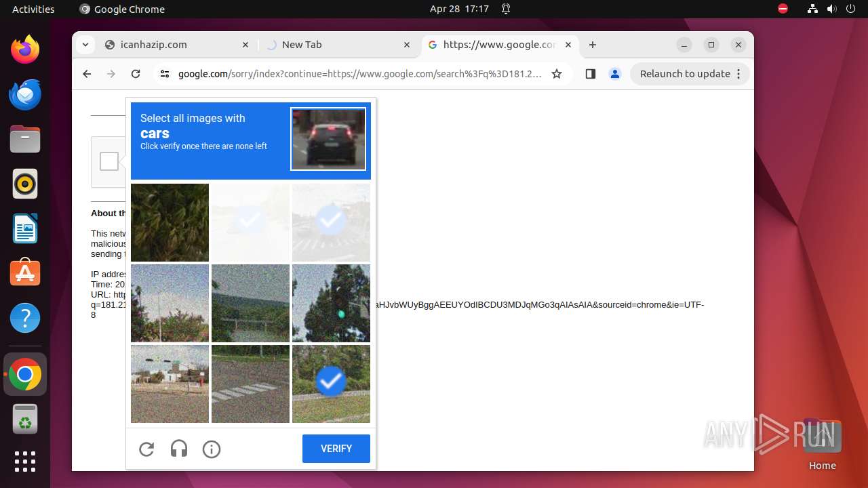
Task: Close the icanhazip.com tab
Action: pos(245,45)
